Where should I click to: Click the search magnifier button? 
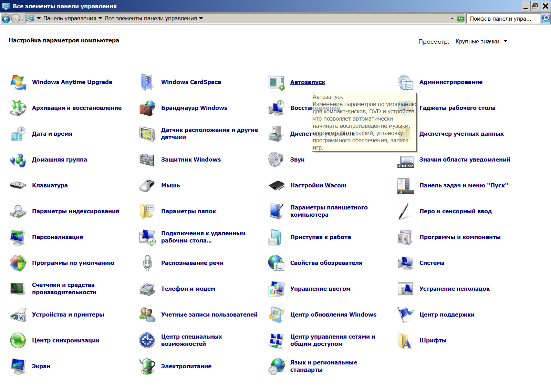point(545,19)
